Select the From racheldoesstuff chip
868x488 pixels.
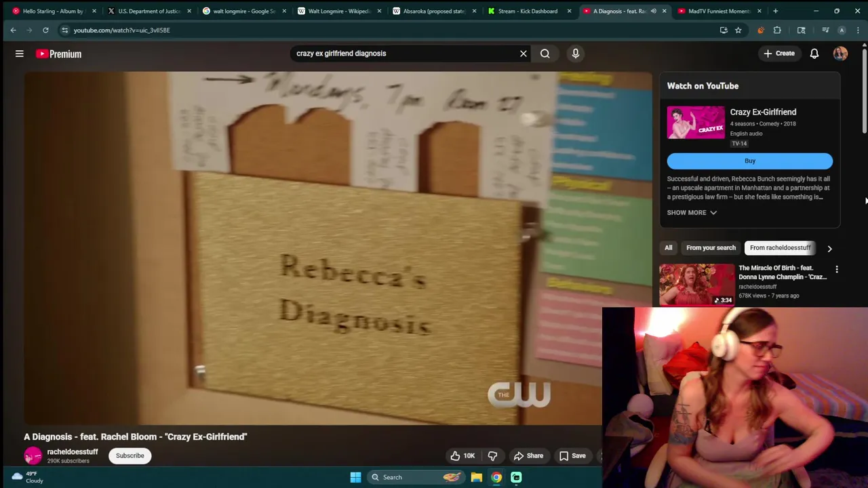pyautogui.click(x=781, y=247)
